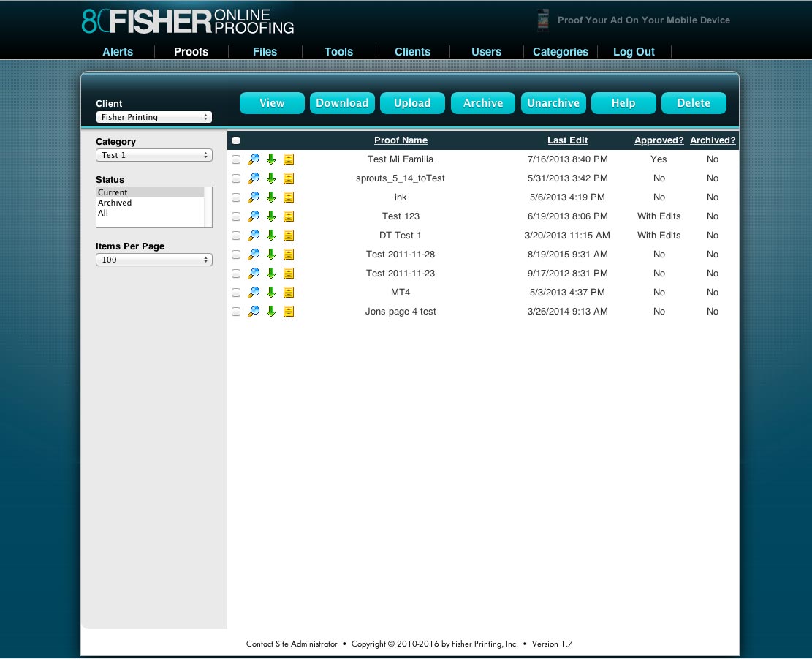Toggle the select-all checkbox in table header

click(236, 140)
